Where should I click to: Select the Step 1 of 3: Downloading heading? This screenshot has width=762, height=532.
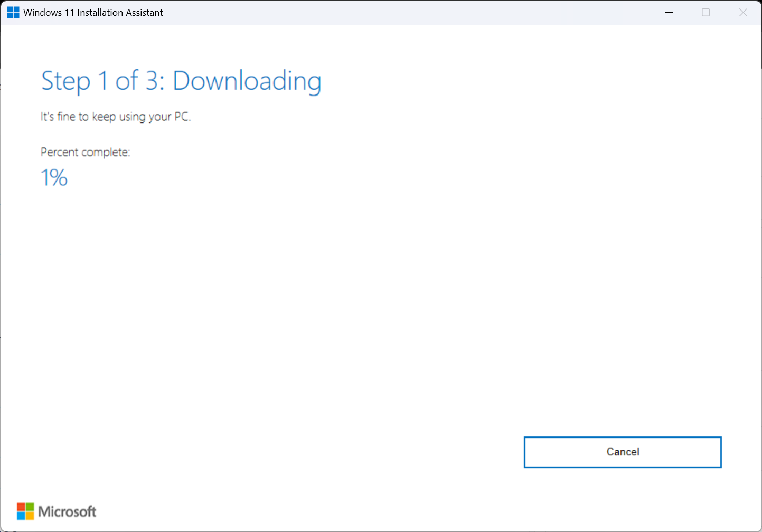181,80
